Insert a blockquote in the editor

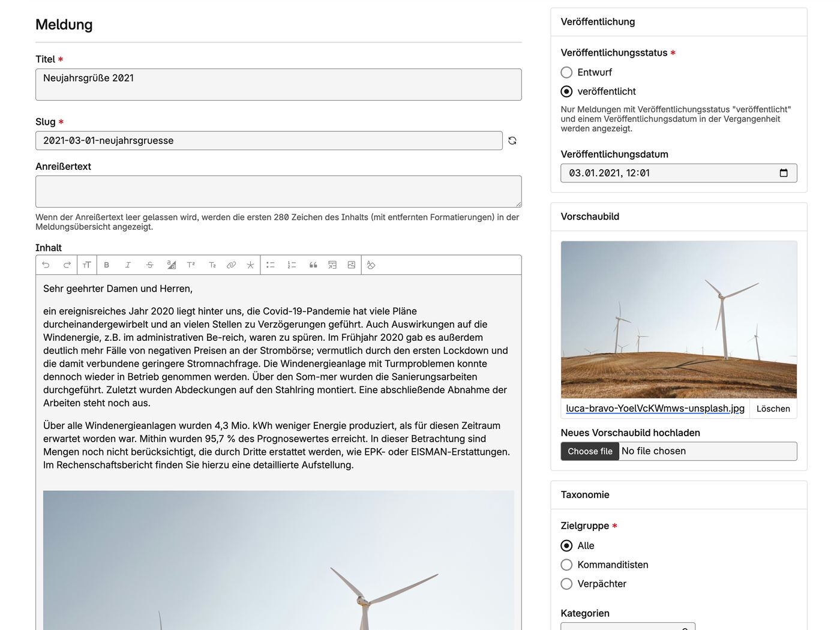313,265
